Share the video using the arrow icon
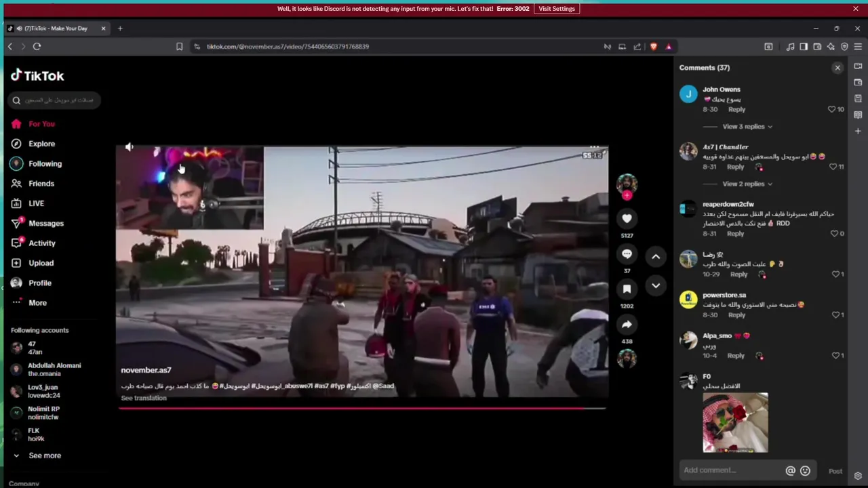The image size is (868, 488). point(627,324)
